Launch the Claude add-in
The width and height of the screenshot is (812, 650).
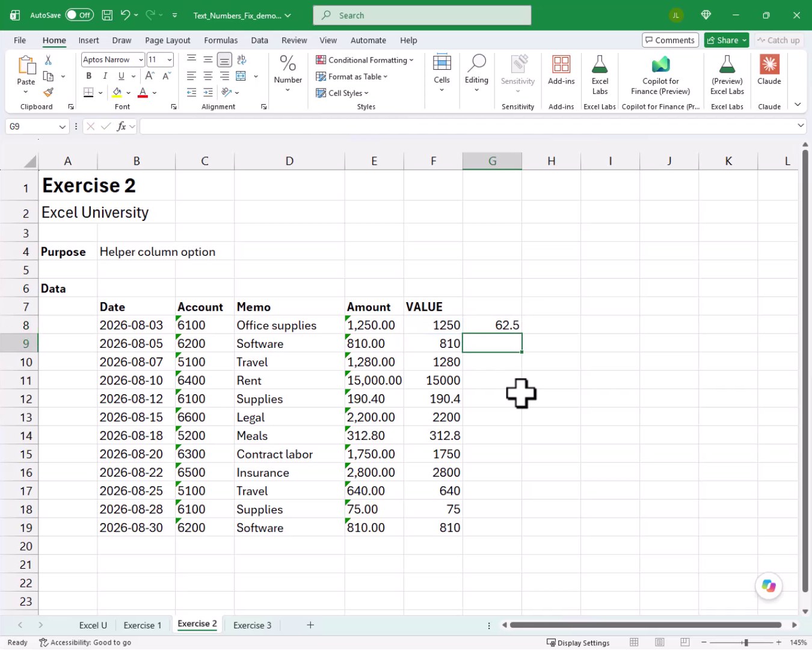(769, 70)
